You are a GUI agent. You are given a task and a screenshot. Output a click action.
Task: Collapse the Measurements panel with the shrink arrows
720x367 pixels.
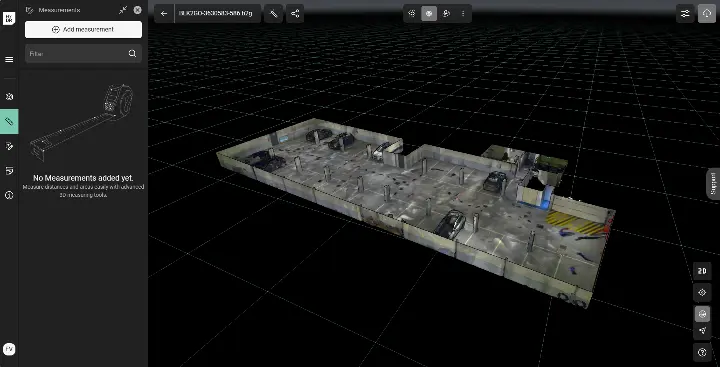click(x=123, y=10)
